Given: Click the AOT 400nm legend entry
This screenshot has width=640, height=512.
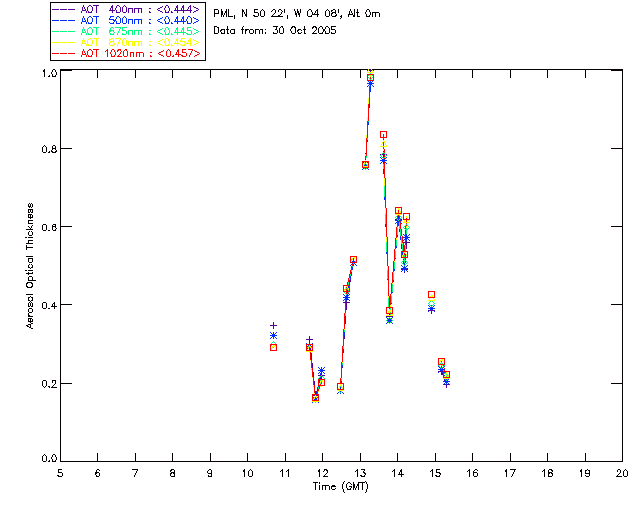Looking at the screenshot, I should click(127, 9).
